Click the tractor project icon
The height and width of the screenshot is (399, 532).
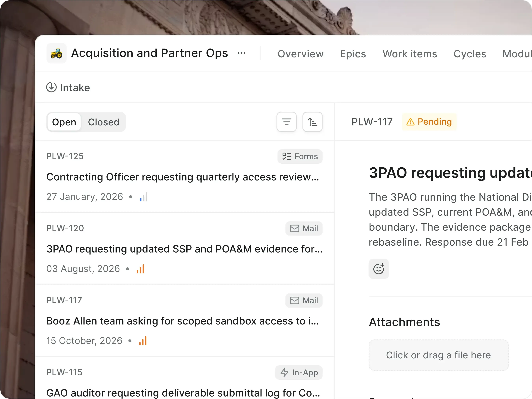pyautogui.click(x=57, y=53)
